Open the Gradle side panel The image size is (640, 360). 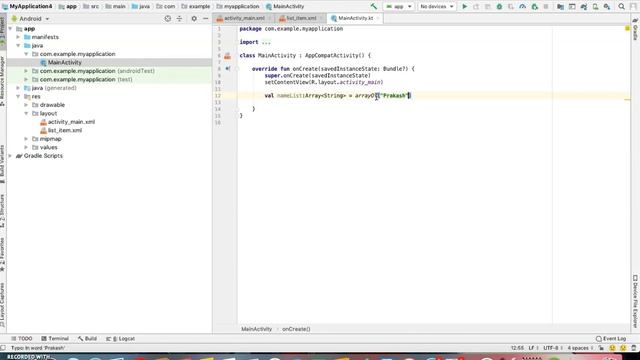(x=636, y=29)
